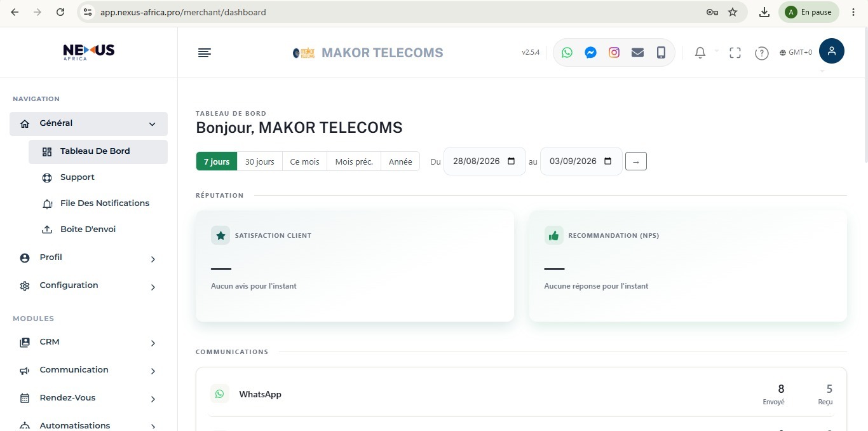This screenshot has height=431, width=868.
Task: Open the email envelope channel icon
Action: tap(637, 53)
